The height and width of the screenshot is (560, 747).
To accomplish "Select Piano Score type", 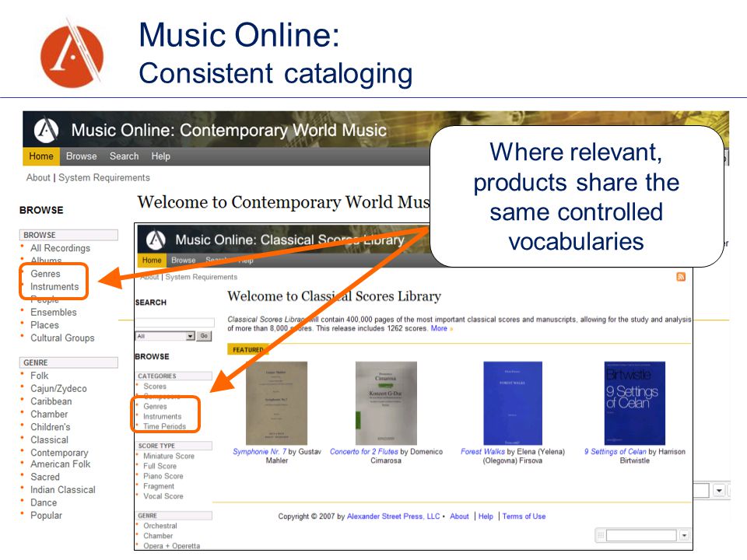I will [x=163, y=476].
